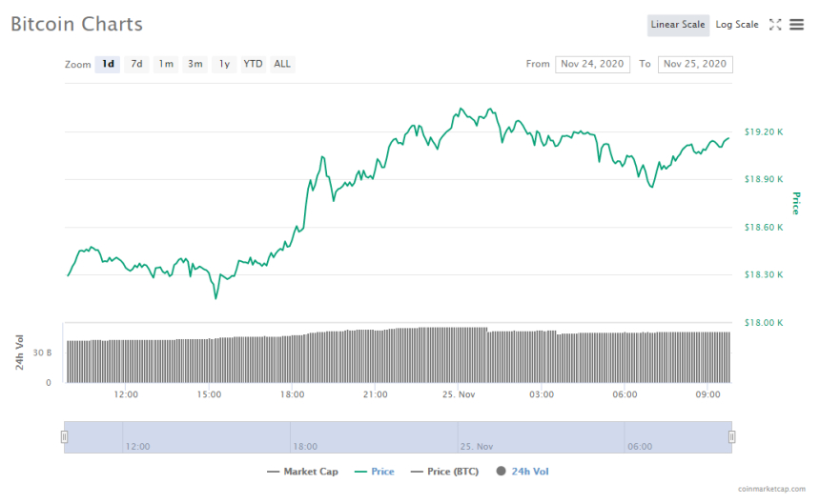
Task: Switch to Linear Scale
Action: click(678, 25)
